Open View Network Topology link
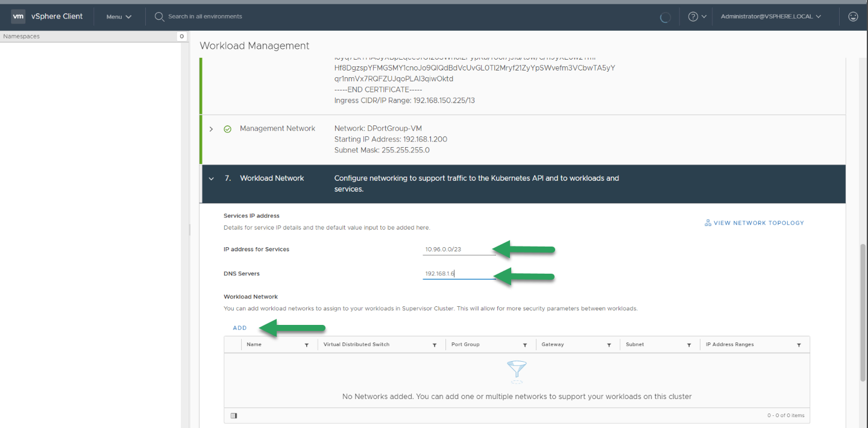The image size is (868, 428). tap(759, 223)
